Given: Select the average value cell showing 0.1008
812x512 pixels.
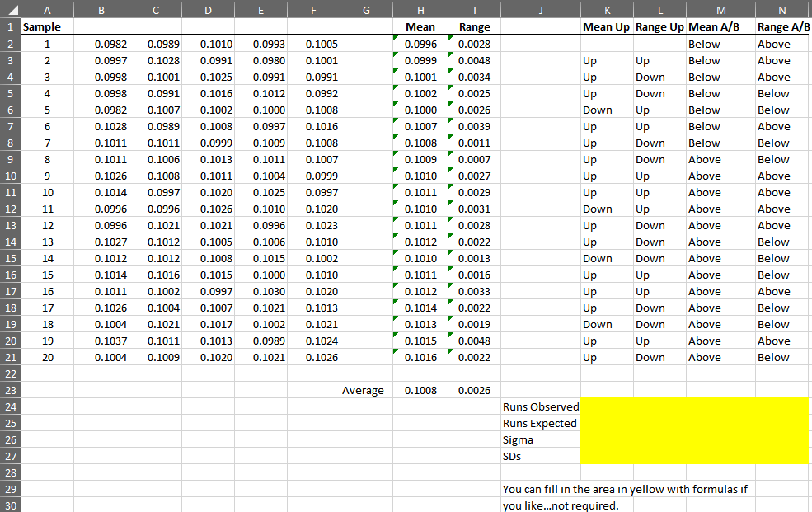Looking at the screenshot, I should 420,390.
